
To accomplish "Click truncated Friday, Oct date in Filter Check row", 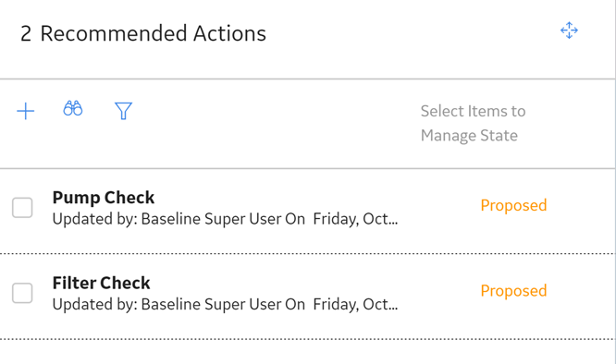I will pyautogui.click(x=355, y=304).
